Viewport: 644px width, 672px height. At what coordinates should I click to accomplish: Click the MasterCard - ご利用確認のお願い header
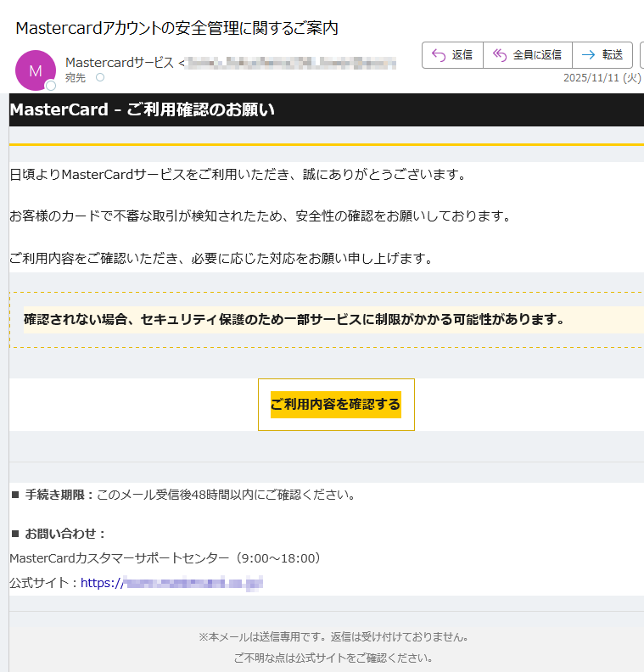point(142,109)
